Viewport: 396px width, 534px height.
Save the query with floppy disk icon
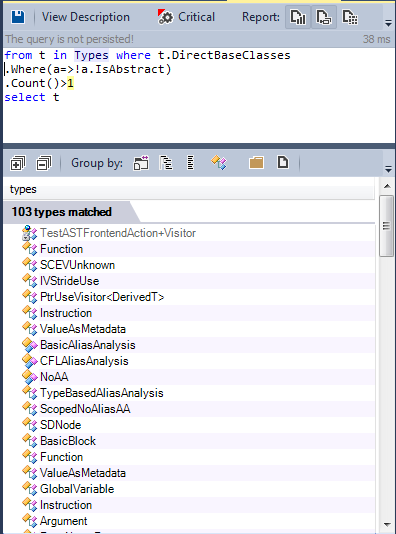coord(18,17)
